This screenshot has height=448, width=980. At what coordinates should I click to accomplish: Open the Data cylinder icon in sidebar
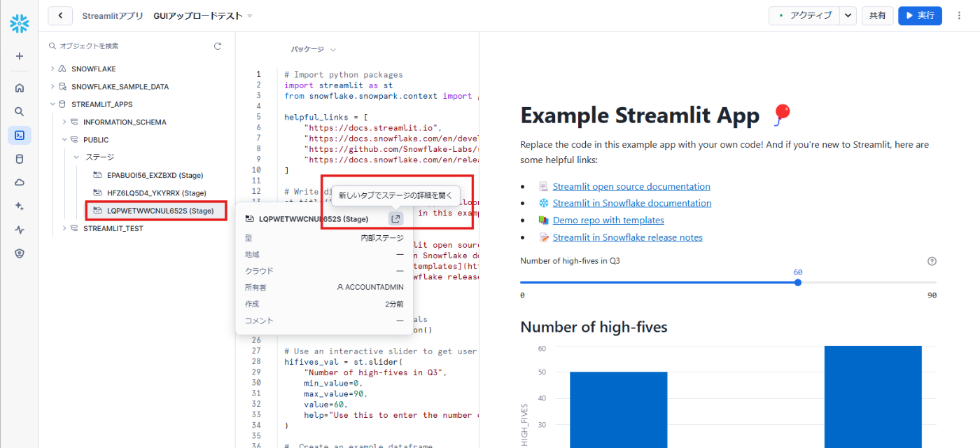pos(20,159)
